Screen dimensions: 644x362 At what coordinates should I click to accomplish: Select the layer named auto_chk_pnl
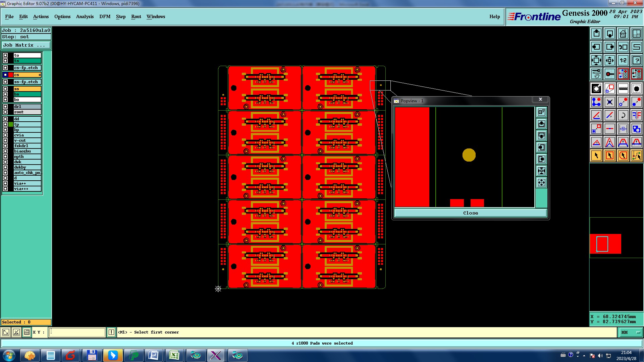[x=28, y=173]
